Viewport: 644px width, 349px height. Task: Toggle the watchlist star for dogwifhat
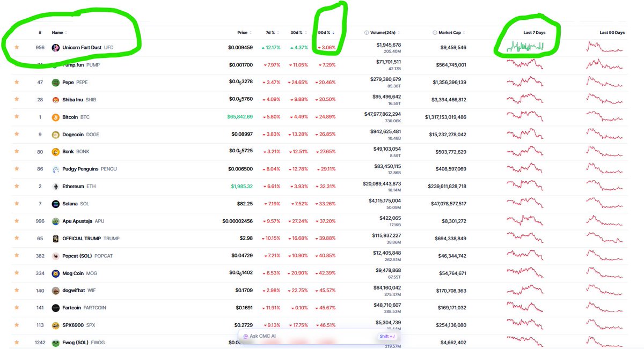17,291
